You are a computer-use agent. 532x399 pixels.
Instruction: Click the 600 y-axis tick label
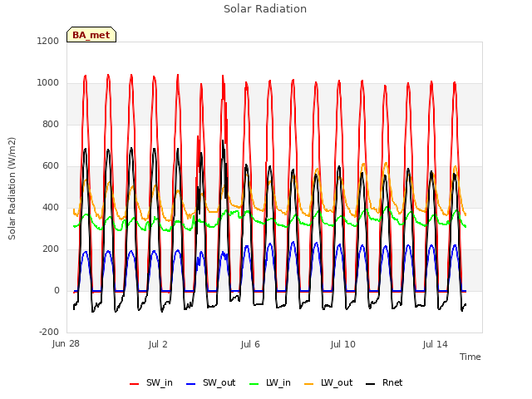coord(51,166)
